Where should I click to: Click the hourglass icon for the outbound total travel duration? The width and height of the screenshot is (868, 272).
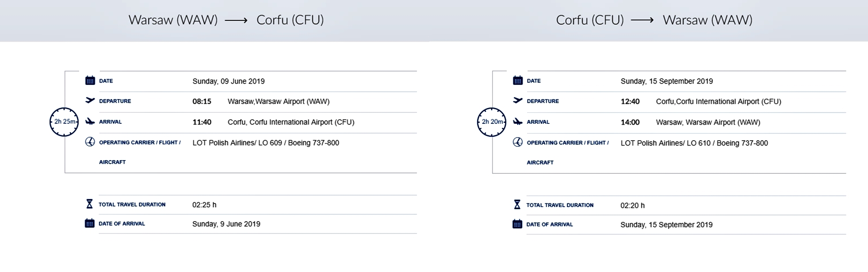(89, 204)
